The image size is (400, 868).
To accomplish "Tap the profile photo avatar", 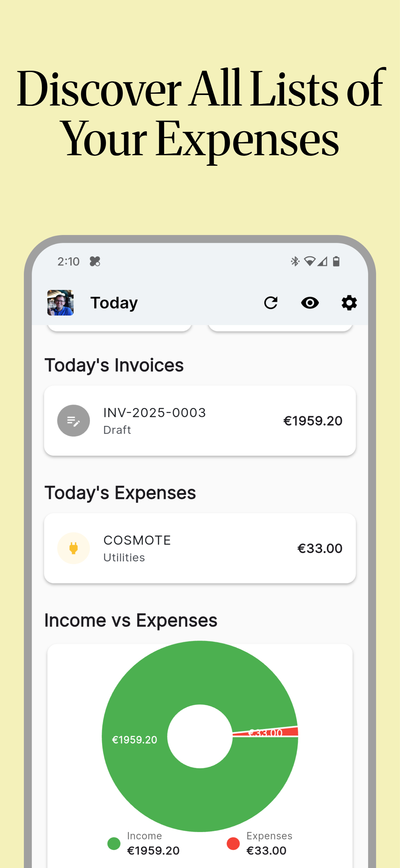I will pos(60,303).
